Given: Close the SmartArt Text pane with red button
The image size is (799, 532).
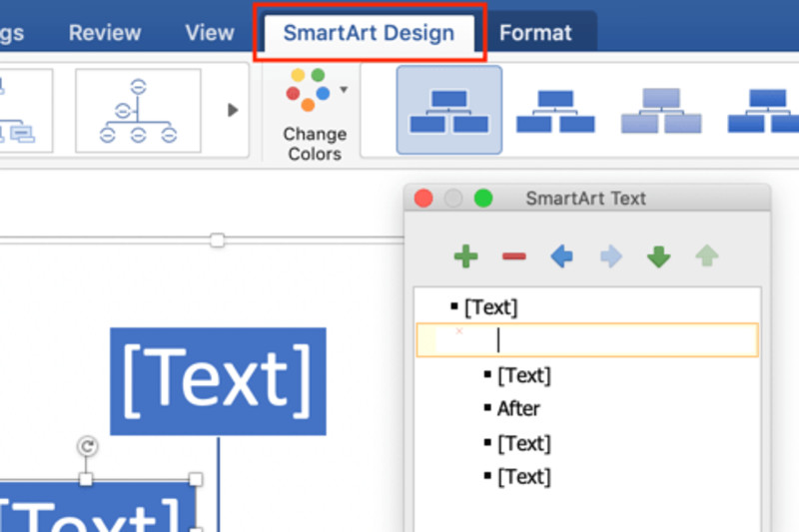Looking at the screenshot, I should point(423,198).
